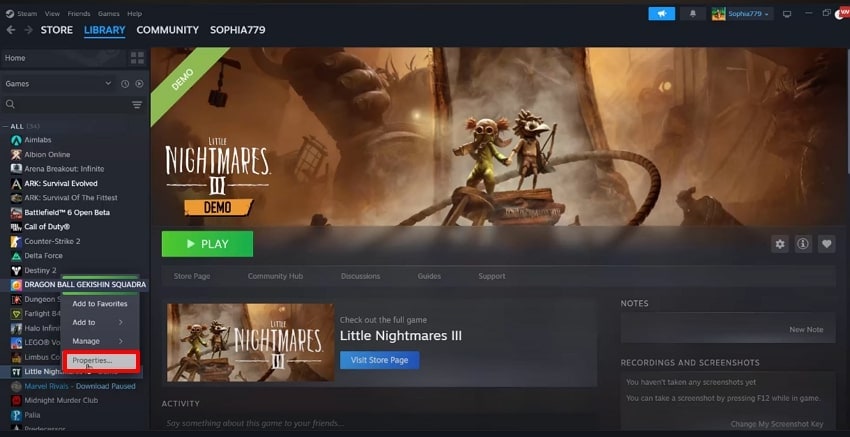
Task: Click Marvel Rivals game icon
Action: click(16, 386)
